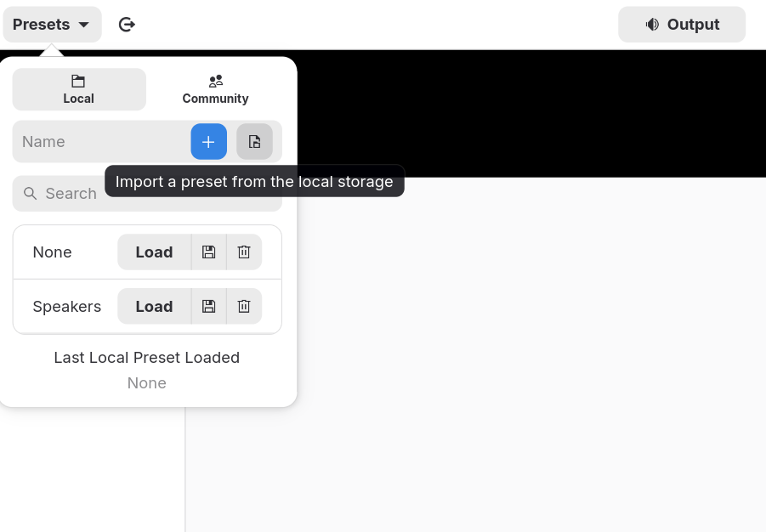Delete the Speakers preset with trash icon
This screenshot has width=766, height=532.
tap(244, 307)
